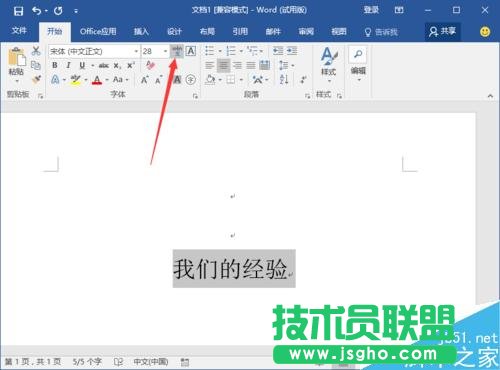The image size is (500, 370).
Task: Clear all formatting with the eraser icon
Action: click(150, 65)
